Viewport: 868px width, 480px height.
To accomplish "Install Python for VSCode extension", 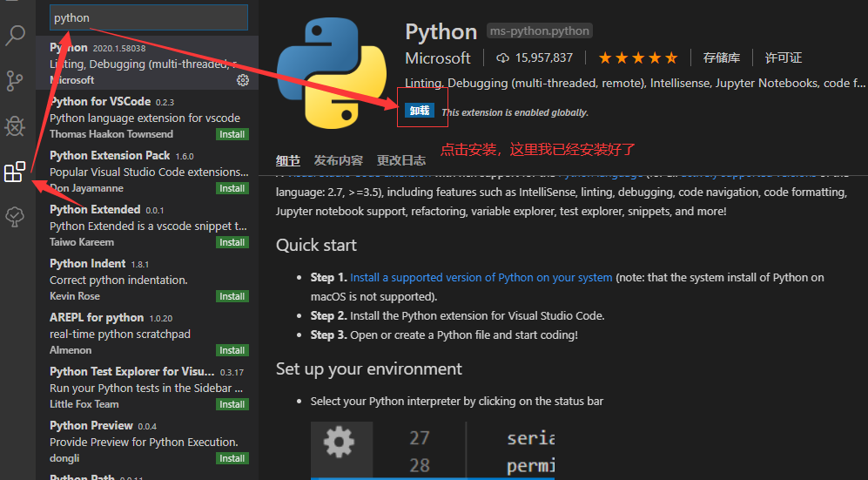I will point(232,134).
